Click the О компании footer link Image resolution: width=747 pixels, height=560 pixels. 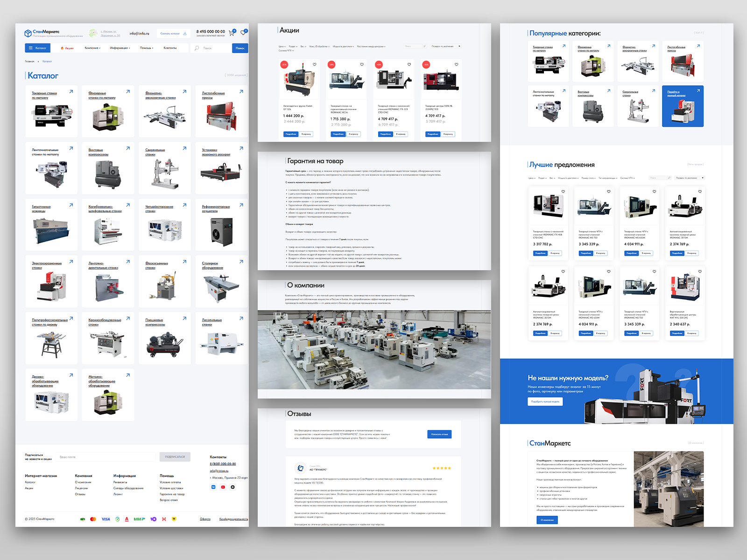coord(83,482)
